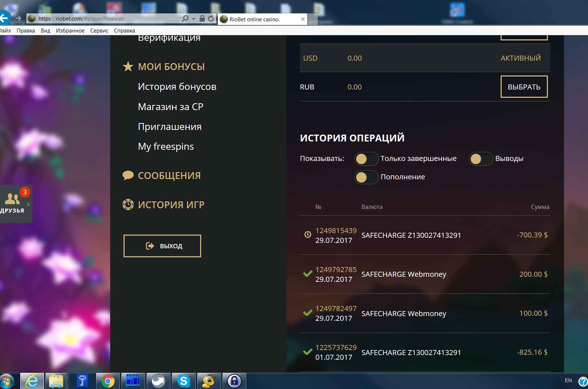Open transaction number 1249782497
588x389 pixels.
[x=336, y=309]
